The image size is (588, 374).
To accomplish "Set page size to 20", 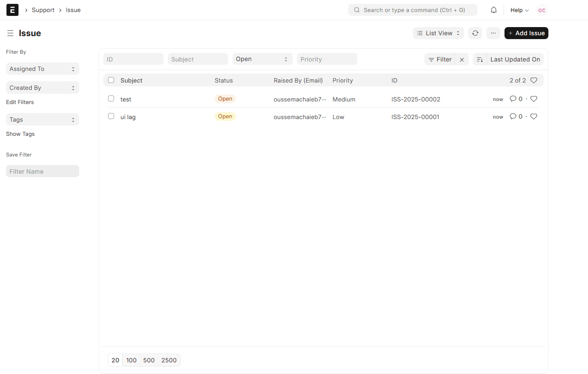I will (115, 360).
